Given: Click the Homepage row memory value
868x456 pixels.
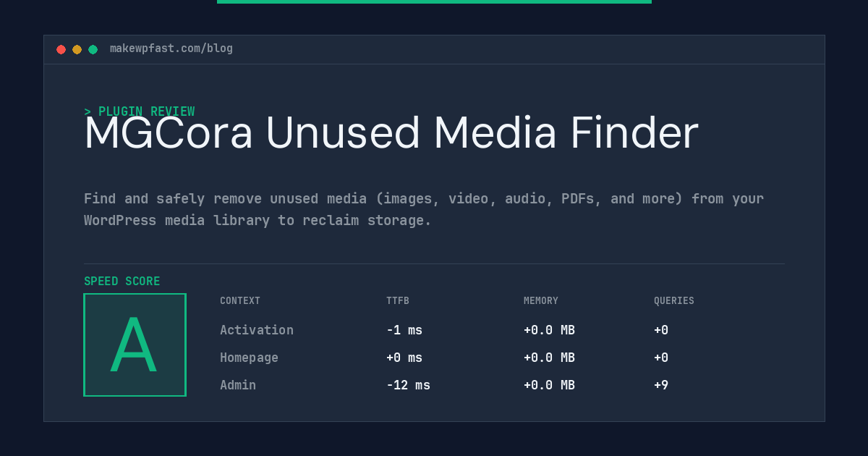Looking at the screenshot, I should pos(549,358).
